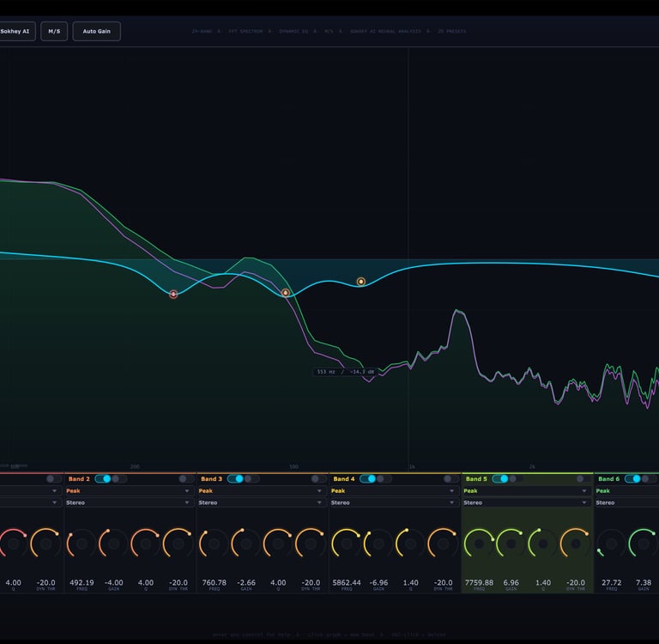659x644 pixels.
Task: Click the Band 4 label
Action: point(344,478)
